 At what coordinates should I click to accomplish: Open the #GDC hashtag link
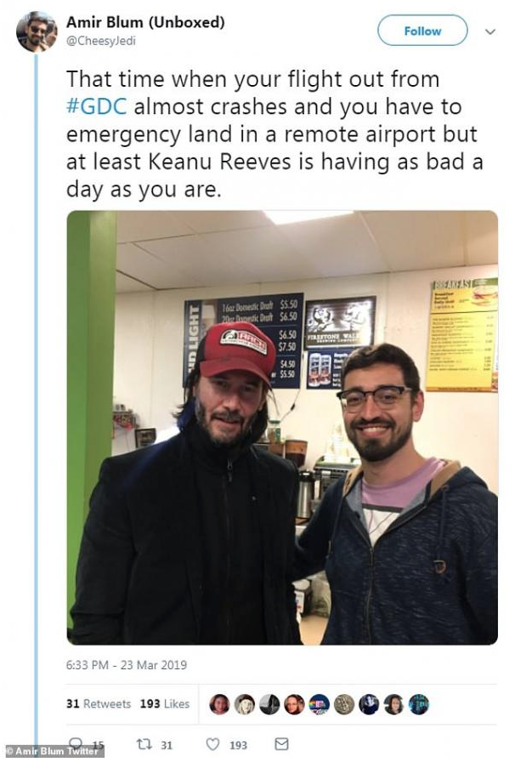coord(97,106)
